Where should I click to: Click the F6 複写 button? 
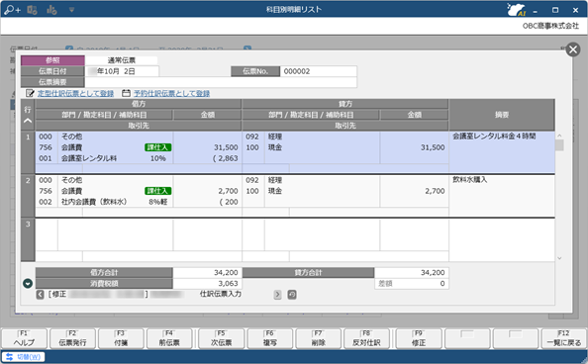click(269, 338)
